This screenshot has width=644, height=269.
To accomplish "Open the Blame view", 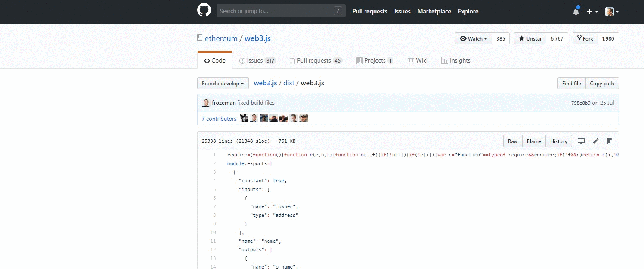I will [534, 141].
